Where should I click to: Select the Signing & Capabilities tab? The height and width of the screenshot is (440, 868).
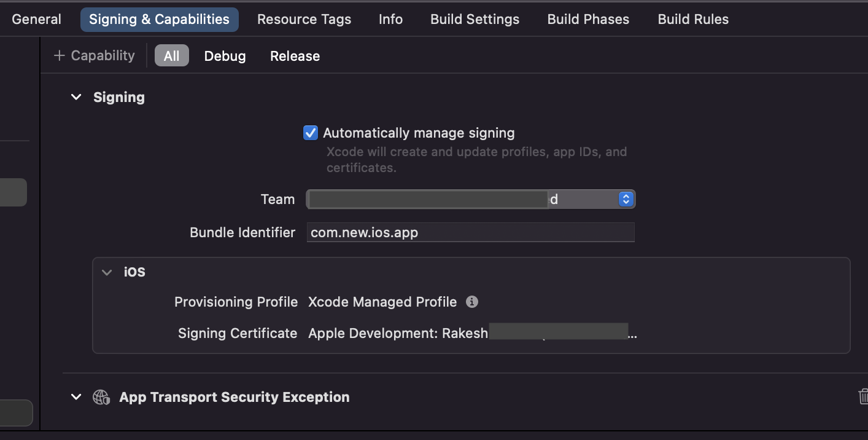point(159,20)
